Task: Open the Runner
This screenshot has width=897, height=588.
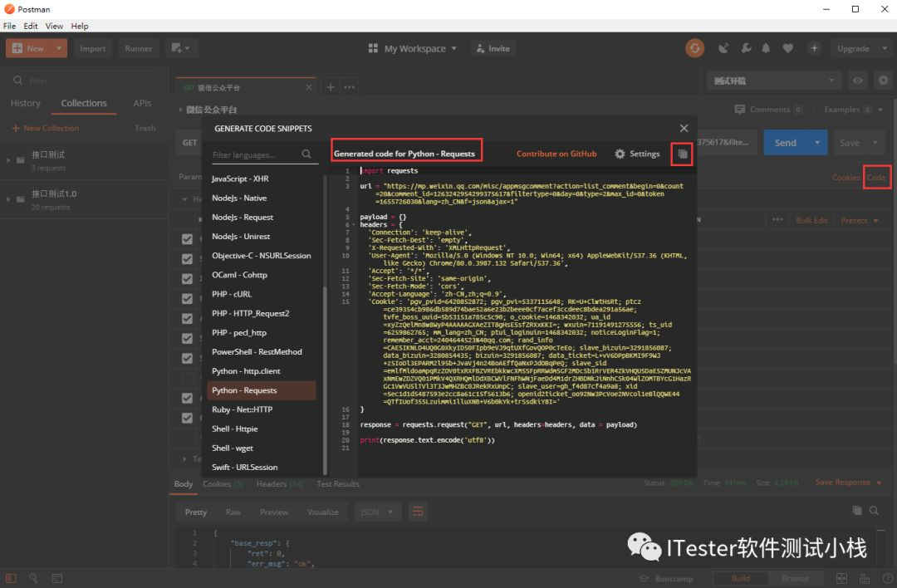Action: pos(139,49)
